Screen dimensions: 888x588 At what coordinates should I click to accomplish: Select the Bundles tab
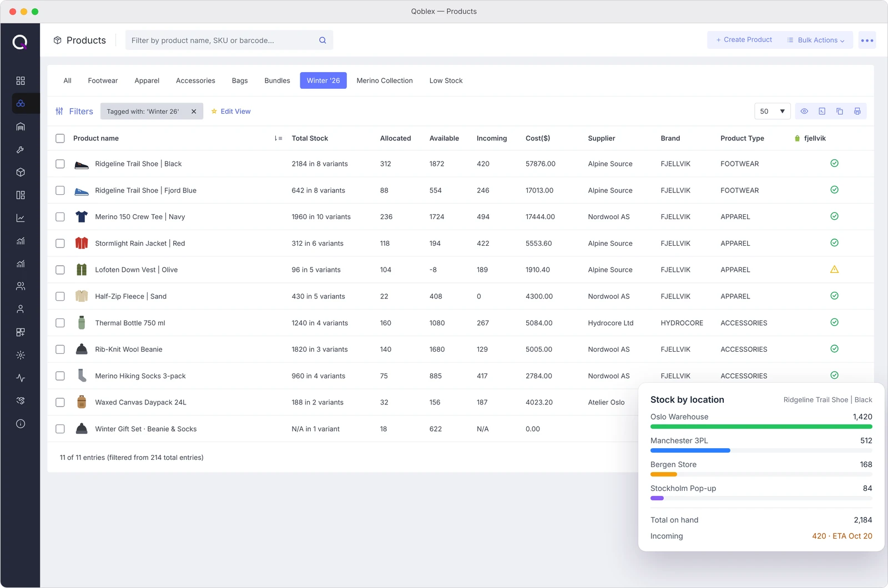[277, 80]
